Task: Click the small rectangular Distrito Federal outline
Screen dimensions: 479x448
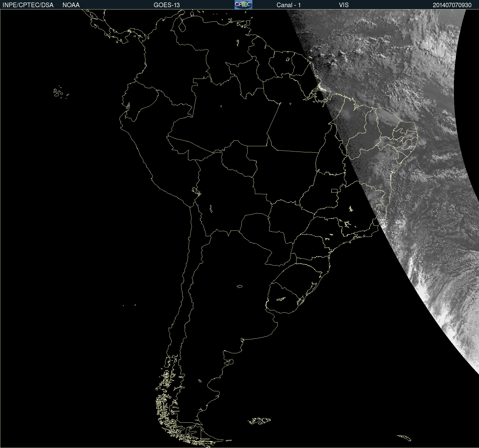Action: (334, 190)
